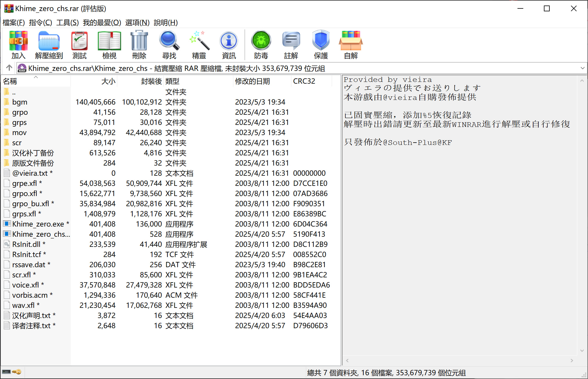Sort by the 修改的日期 column header
The width and height of the screenshot is (588, 379).
(262, 81)
